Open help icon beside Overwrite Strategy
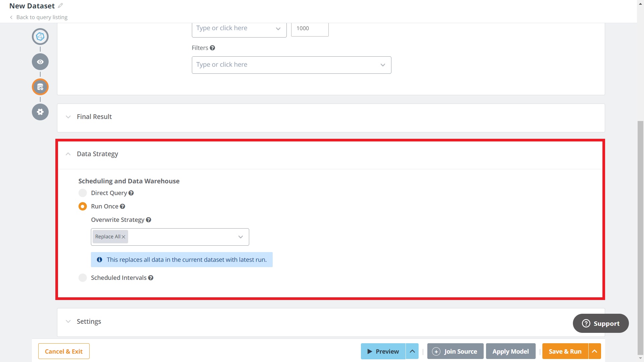The height and width of the screenshot is (362, 644). [x=149, y=220]
